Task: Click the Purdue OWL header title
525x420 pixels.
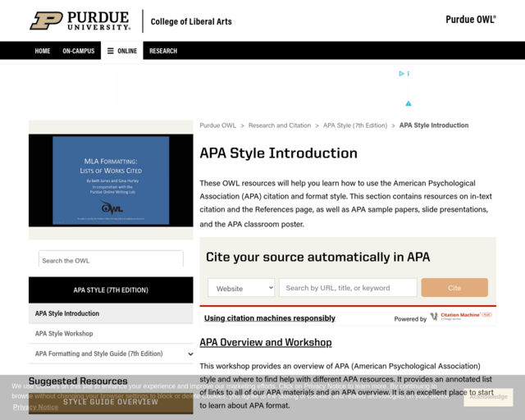Action: pos(470,20)
